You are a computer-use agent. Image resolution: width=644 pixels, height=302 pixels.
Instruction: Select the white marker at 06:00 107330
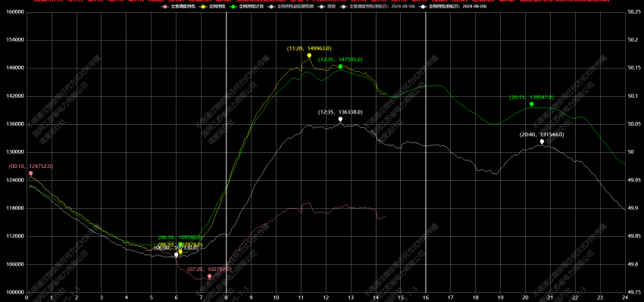pos(177,255)
